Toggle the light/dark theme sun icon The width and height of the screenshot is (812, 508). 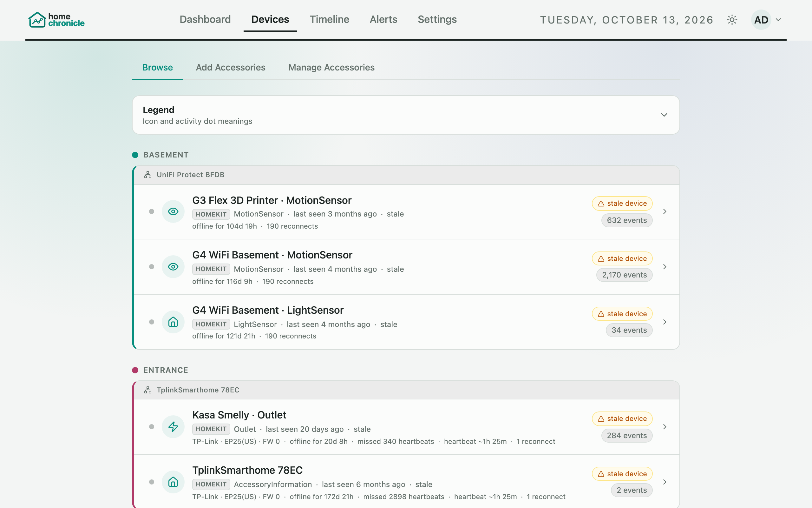point(732,20)
